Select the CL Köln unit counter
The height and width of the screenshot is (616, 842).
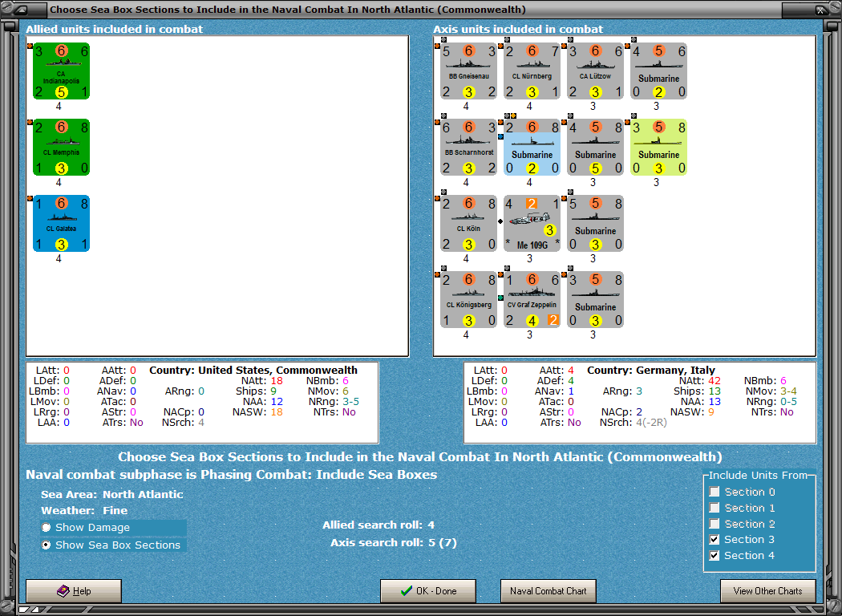[x=469, y=224]
